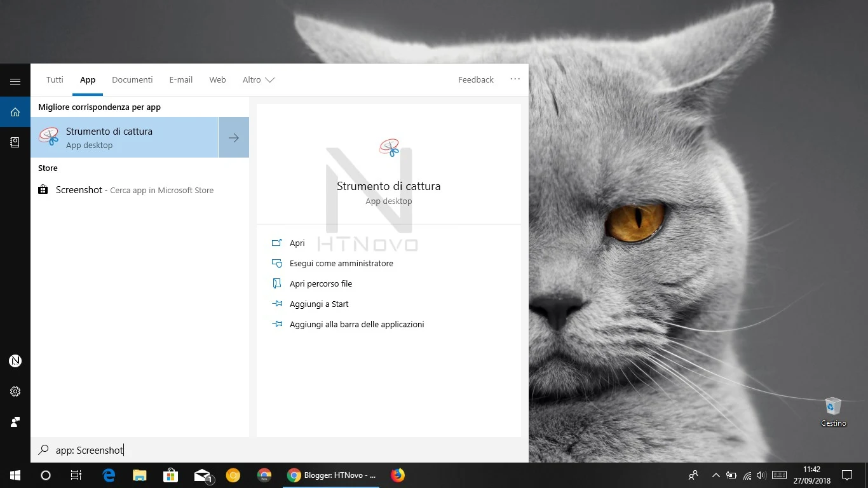
Task: Open the Notebook sidebar icon
Action: click(15, 143)
